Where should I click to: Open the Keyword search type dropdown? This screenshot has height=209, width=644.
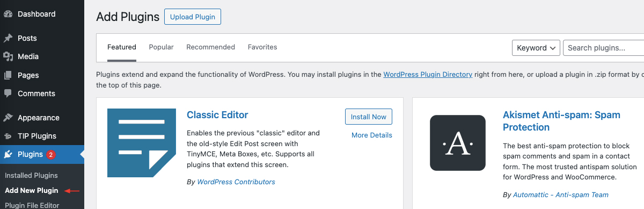536,48
